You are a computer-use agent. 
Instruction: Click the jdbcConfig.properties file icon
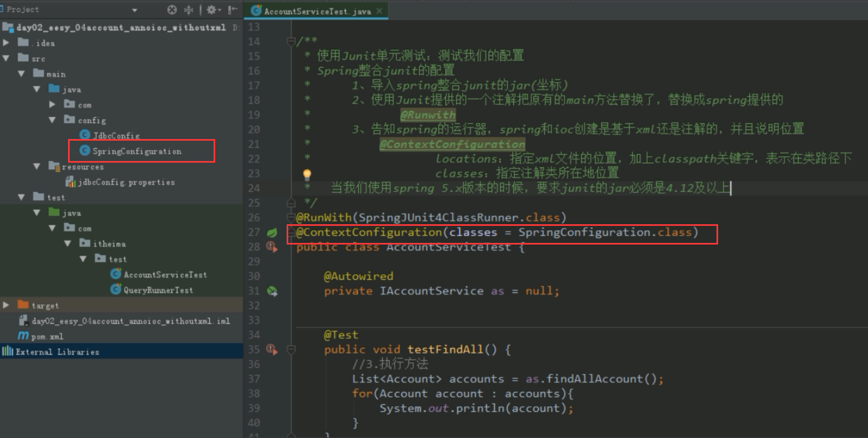pos(70,182)
